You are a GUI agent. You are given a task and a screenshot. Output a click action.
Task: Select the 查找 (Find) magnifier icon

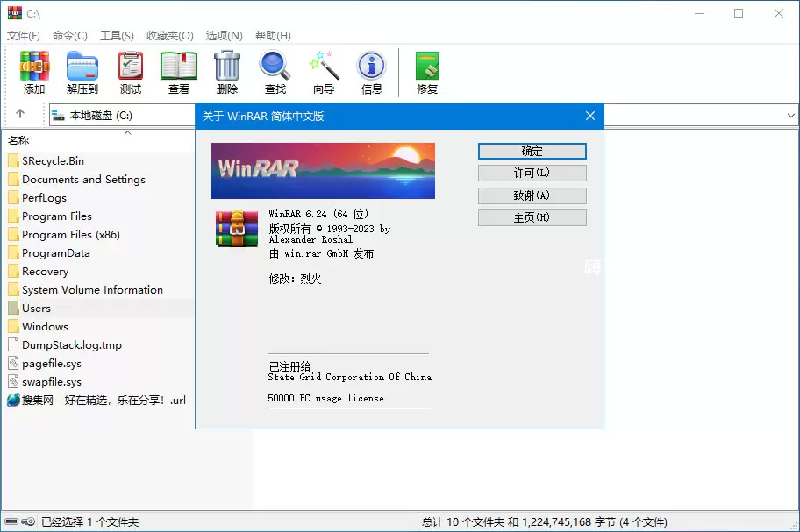click(275, 66)
